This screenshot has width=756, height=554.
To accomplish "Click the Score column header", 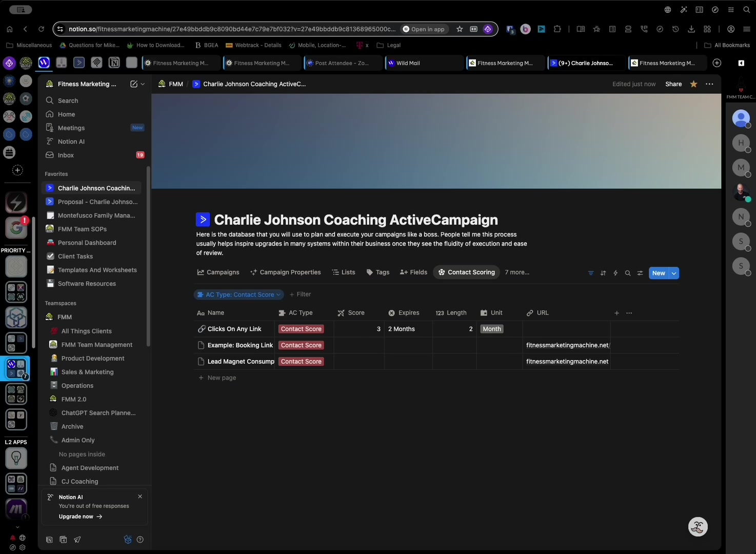I will [356, 313].
